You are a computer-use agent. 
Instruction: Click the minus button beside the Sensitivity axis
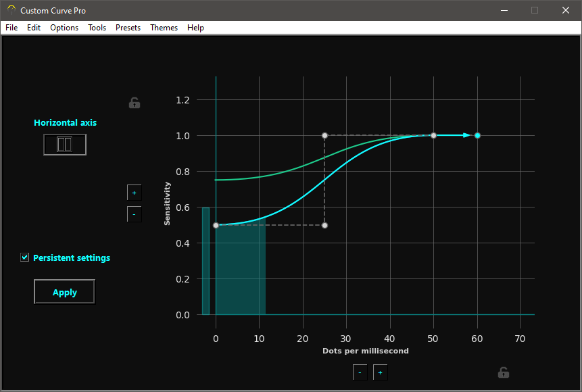(x=134, y=214)
